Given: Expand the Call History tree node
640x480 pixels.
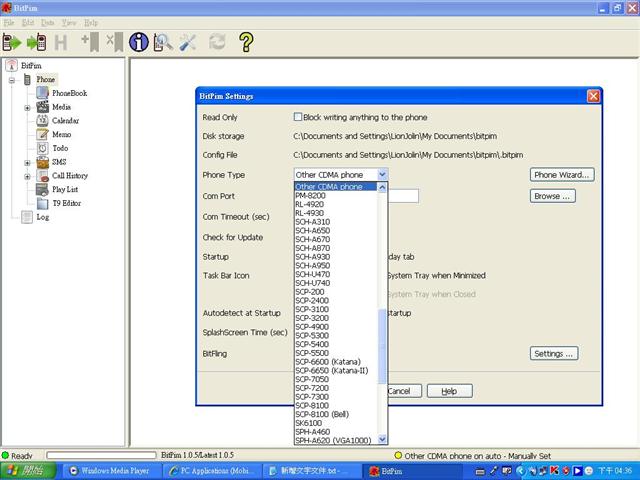Looking at the screenshot, I should tap(28, 176).
